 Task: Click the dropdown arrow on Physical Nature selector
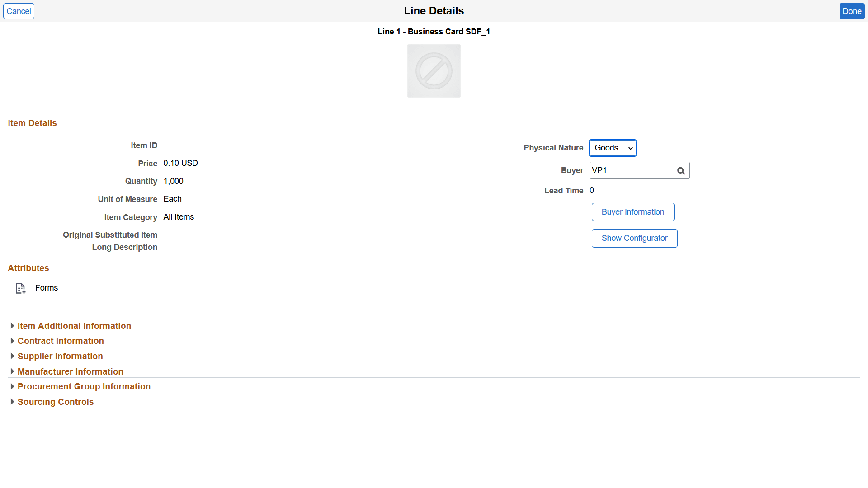[630, 148]
